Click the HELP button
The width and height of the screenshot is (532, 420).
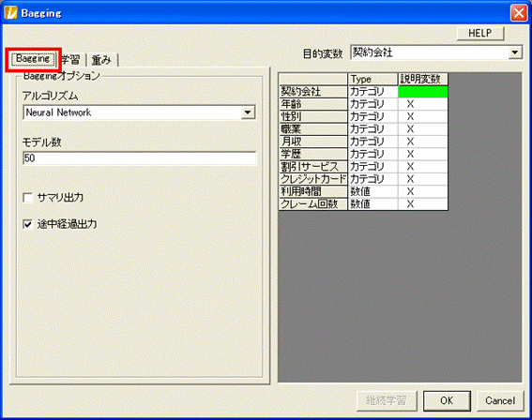point(480,33)
